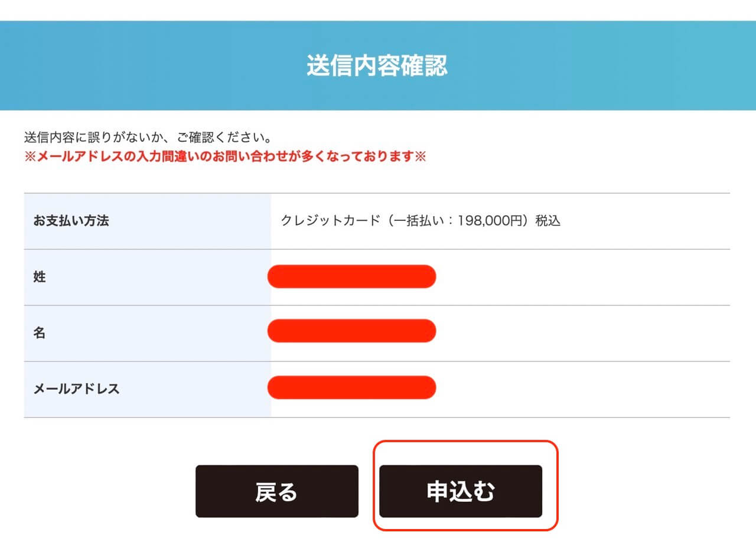Image resolution: width=756 pixels, height=542 pixels.
Task: Select the 戻る back button to return
Action: [x=277, y=491]
